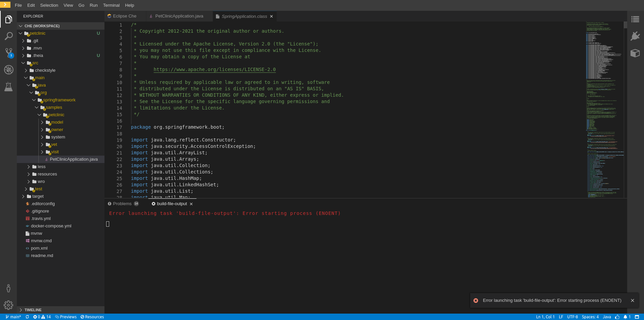Click the Accounts person icon

click(x=9, y=288)
